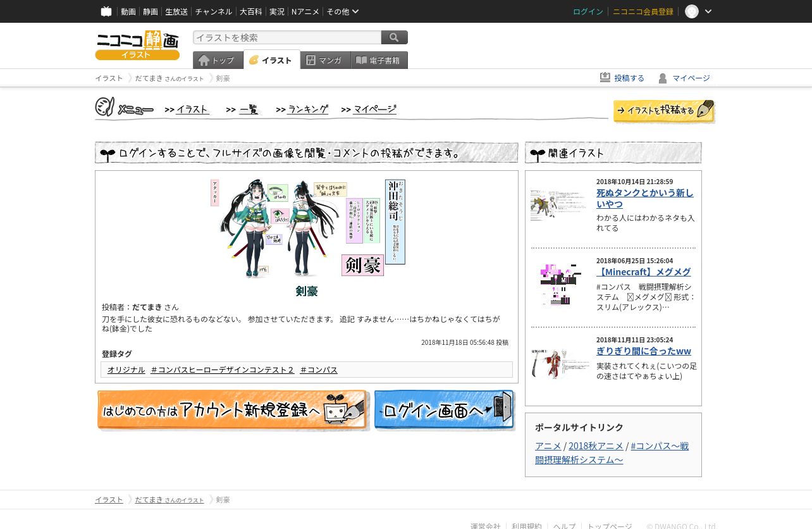
Task: Open uploader だてまき profile link
Action: [x=147, y=307]
